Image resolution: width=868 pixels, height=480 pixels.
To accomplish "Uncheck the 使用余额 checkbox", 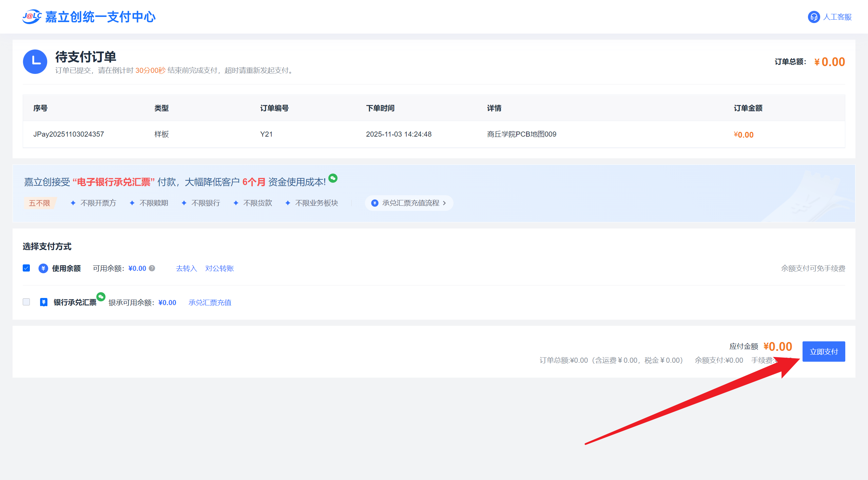I will pyautogui.click(x=26, y=268).
